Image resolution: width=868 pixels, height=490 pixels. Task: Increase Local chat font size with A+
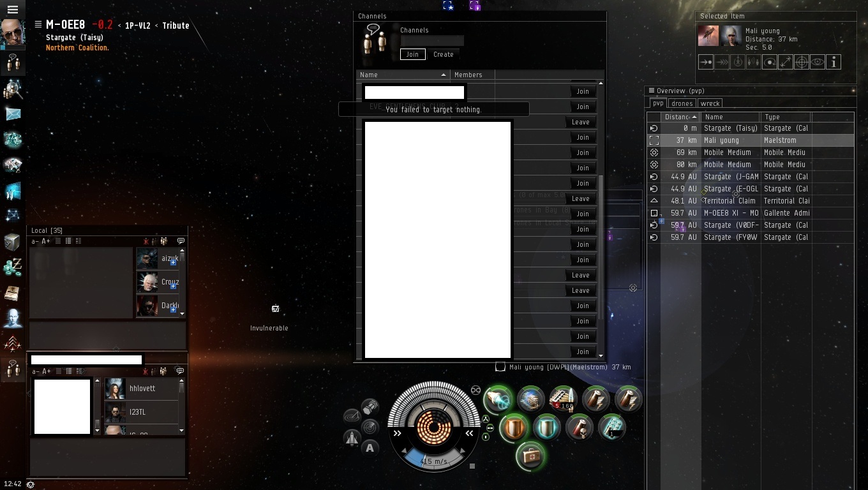(45, 241)
